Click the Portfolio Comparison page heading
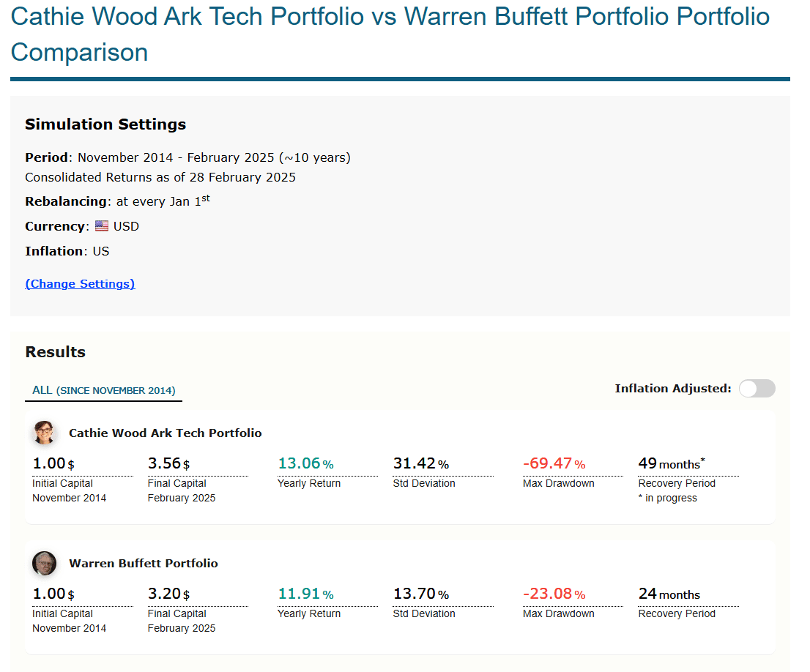 click(390, 34)
